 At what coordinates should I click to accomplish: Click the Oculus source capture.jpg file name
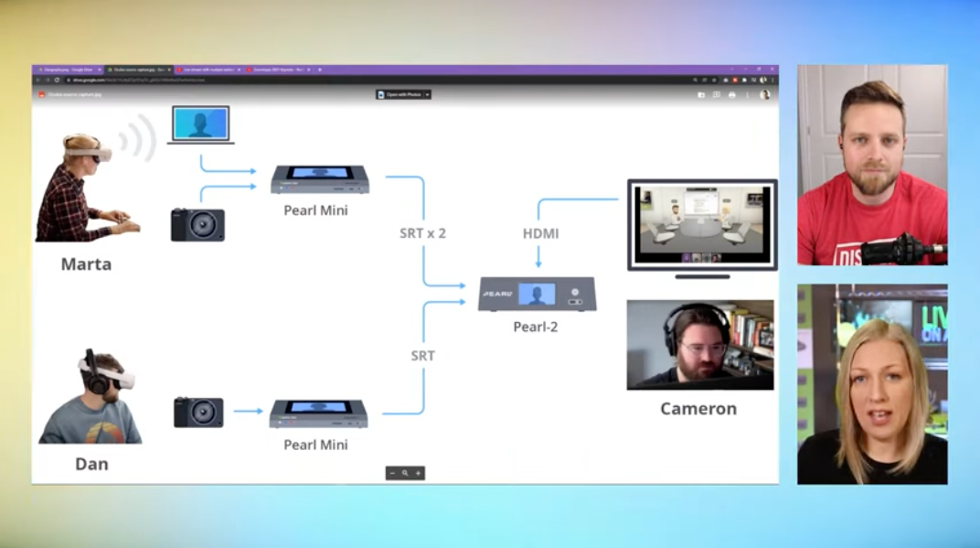[74, 94]
